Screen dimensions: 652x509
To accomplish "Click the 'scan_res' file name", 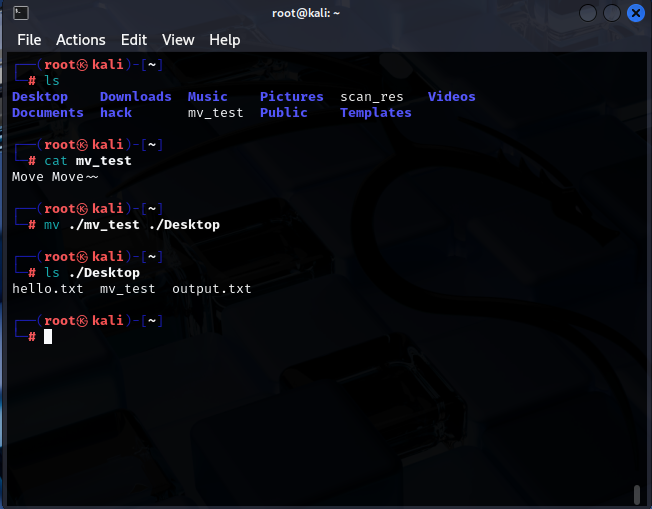I will [372, 97].
